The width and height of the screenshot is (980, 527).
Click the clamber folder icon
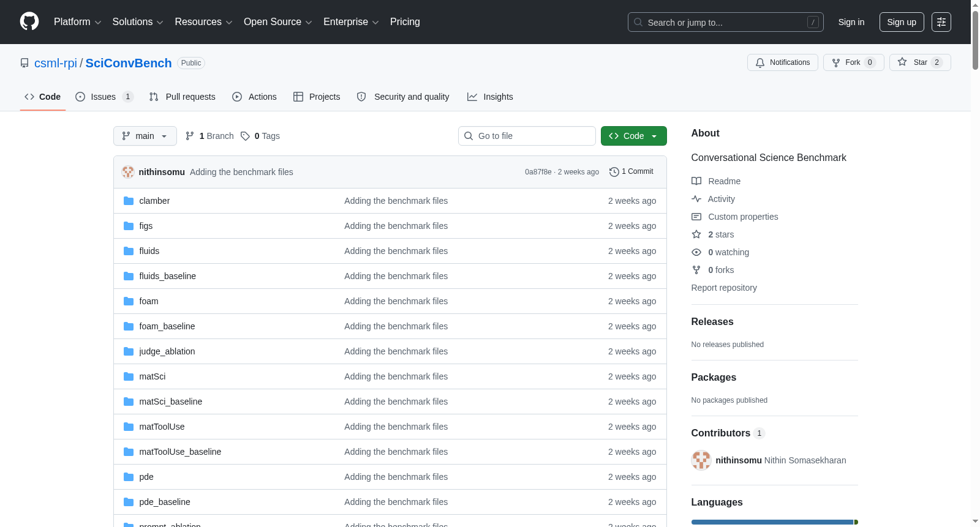[x=129, y=201]
